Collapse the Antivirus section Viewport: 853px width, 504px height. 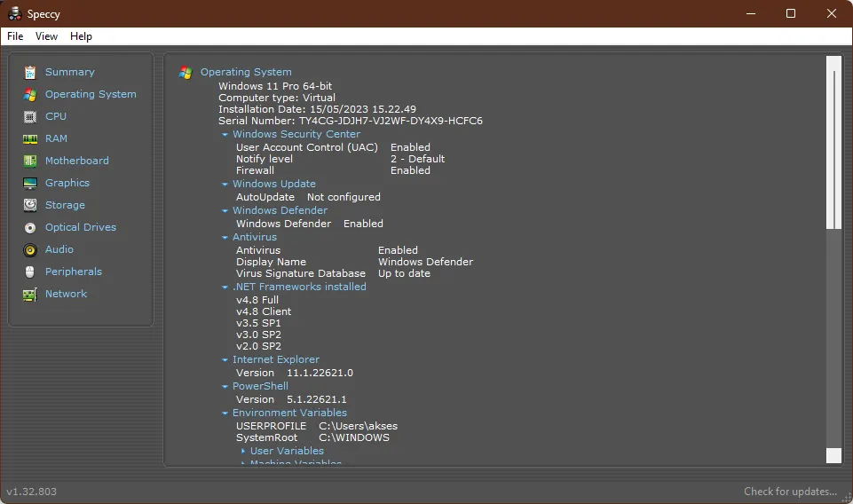(225, 238)
